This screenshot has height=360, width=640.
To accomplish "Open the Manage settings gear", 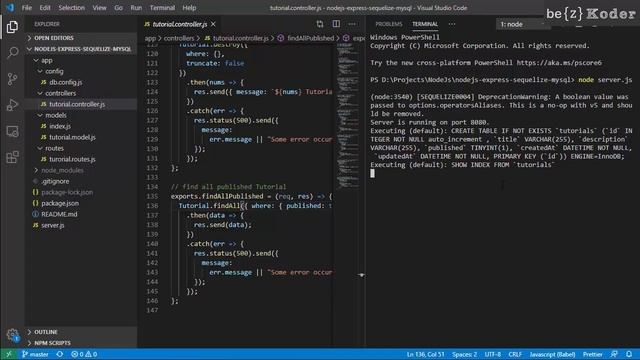I will [x=12, y=335].
